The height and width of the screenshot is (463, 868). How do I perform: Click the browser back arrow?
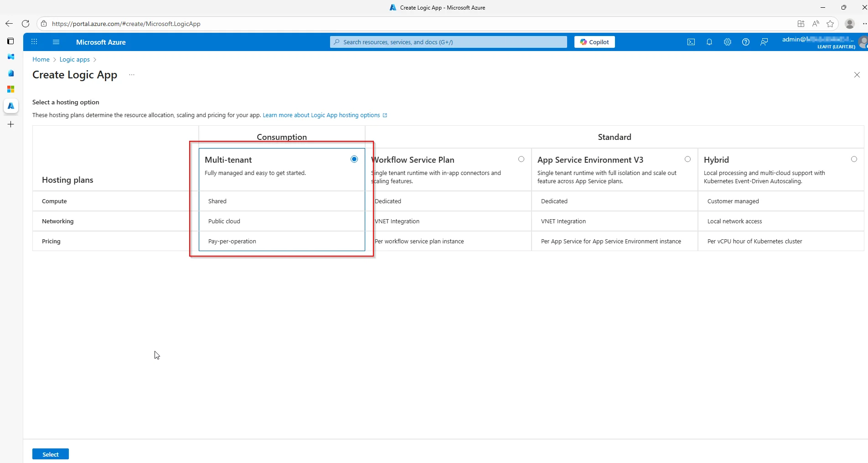[x=9, y=24]
